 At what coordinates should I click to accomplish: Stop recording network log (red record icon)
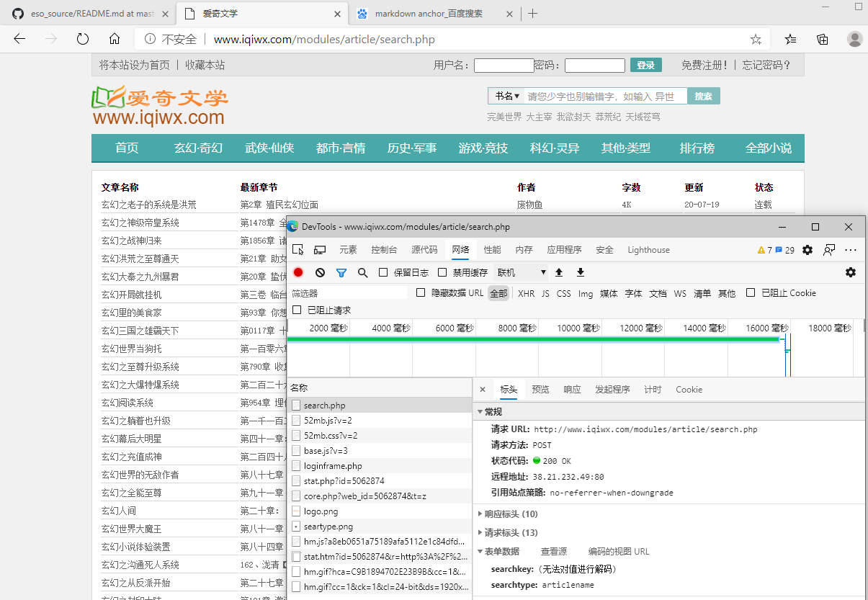(298, 272)
